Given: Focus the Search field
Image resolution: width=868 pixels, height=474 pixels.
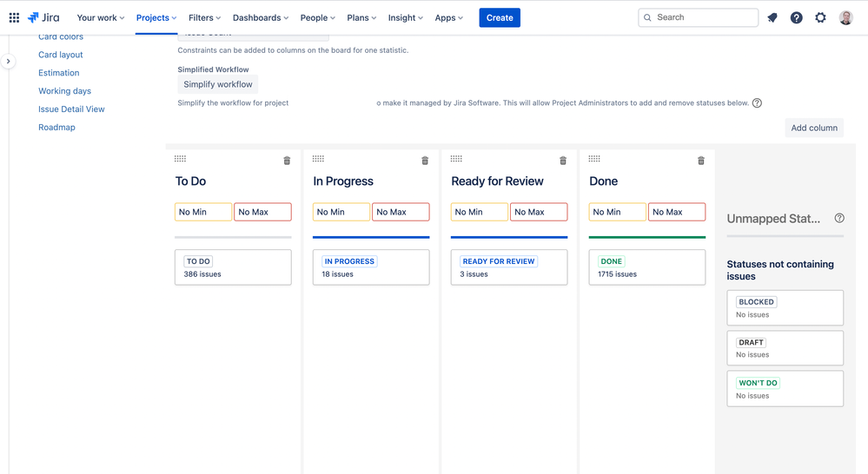Looking at the screenshot, I should click(x=698, y=17).
